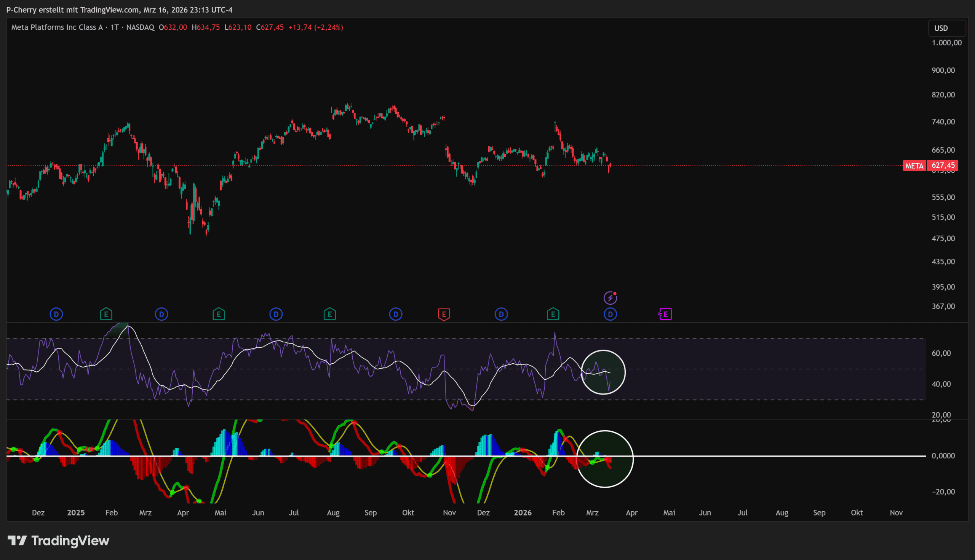Click the dividend D marker near Dez 2025
Image resolution: width=975 pixels, height=560 pixels.
coord(501,314)
